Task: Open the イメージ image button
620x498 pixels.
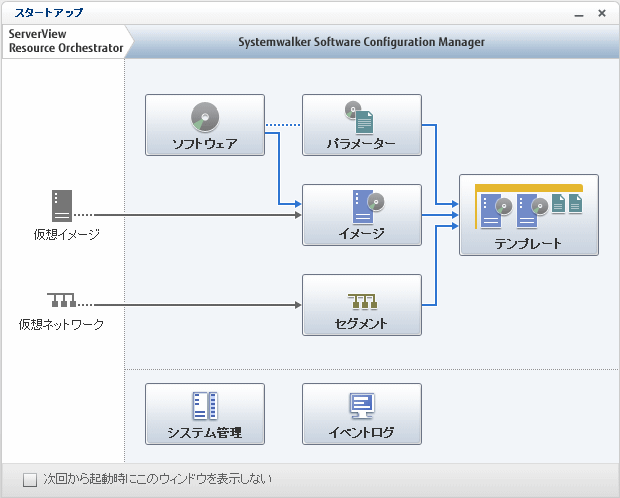Action: (362, 215)
